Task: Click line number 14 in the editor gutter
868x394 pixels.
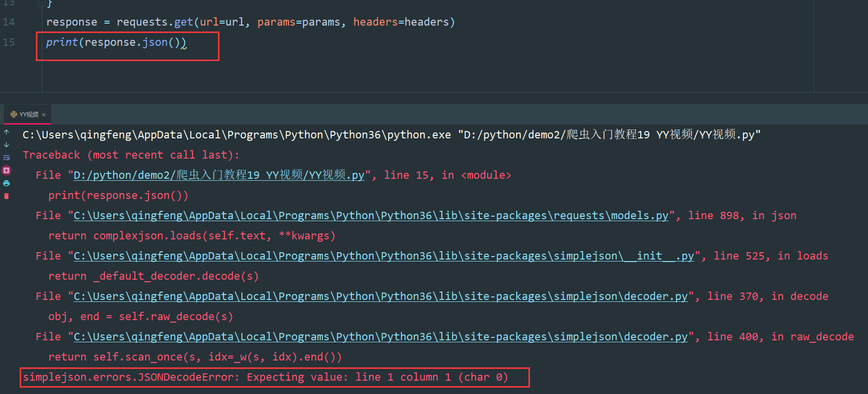Action: 9,22
